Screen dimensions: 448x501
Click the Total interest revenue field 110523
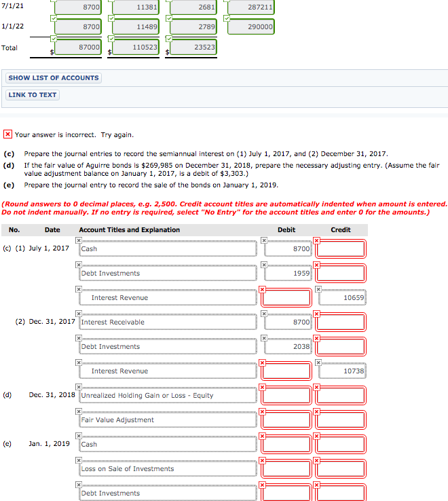tap(136, 47)
